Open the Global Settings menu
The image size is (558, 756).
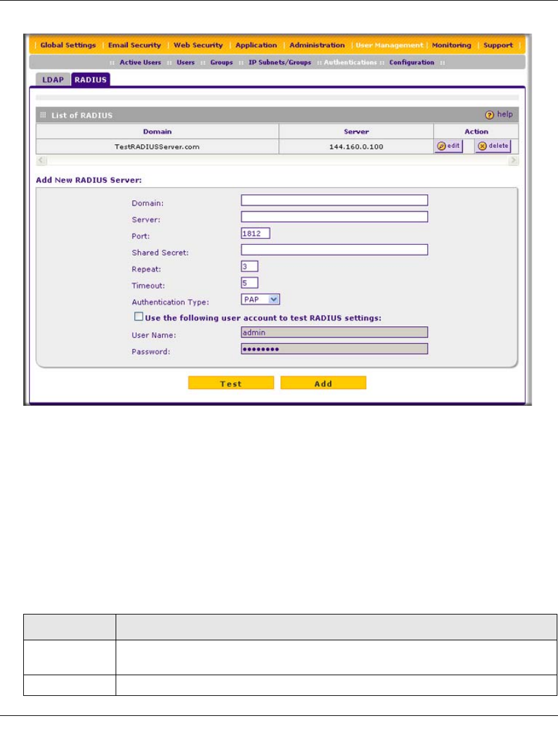click(x=68, y=45)
